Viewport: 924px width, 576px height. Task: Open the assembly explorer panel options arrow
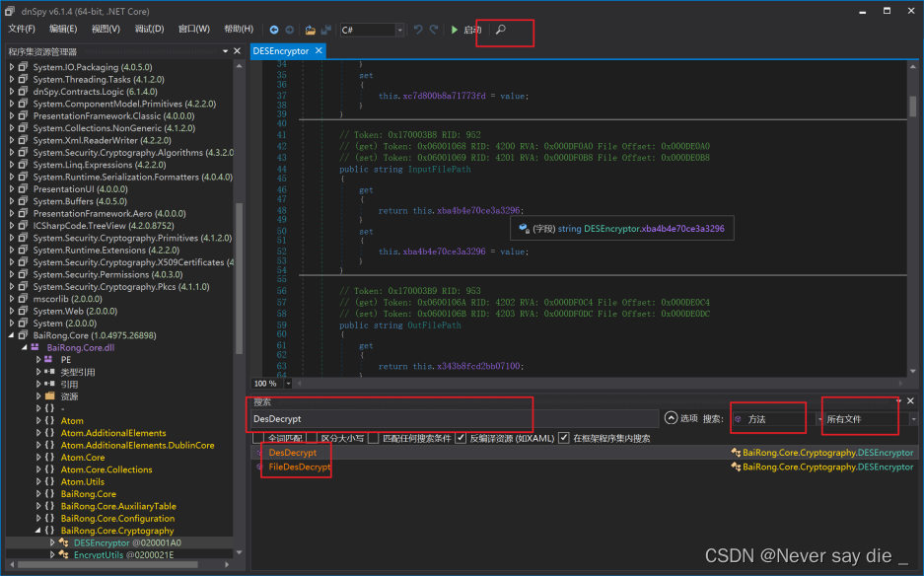coord(225,51)
